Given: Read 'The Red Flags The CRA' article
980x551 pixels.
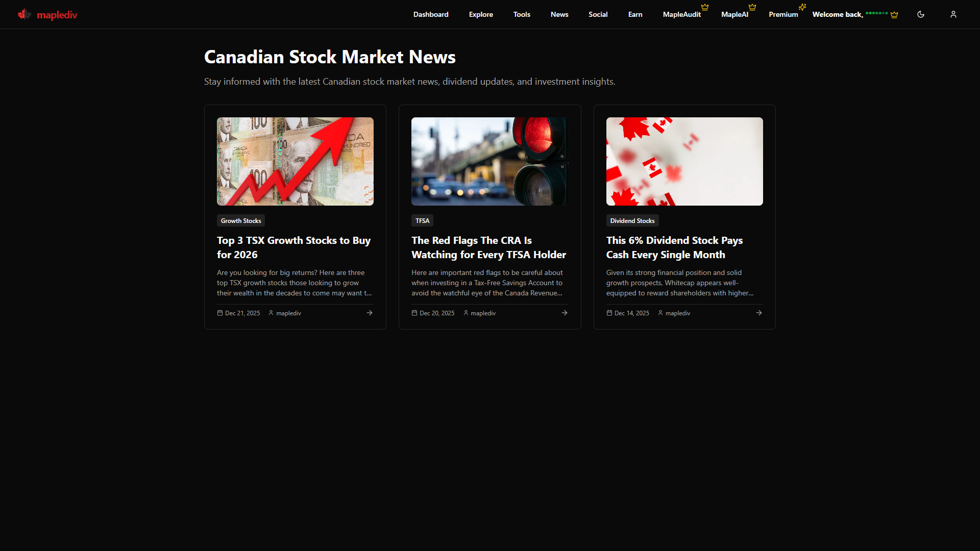Looking at the screenshot, I should (x=488, y=247).
